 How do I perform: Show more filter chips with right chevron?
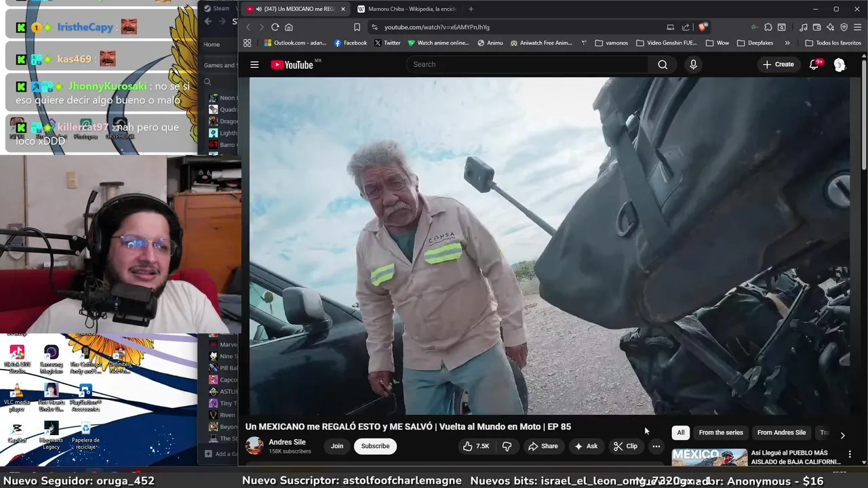(842, 435)
